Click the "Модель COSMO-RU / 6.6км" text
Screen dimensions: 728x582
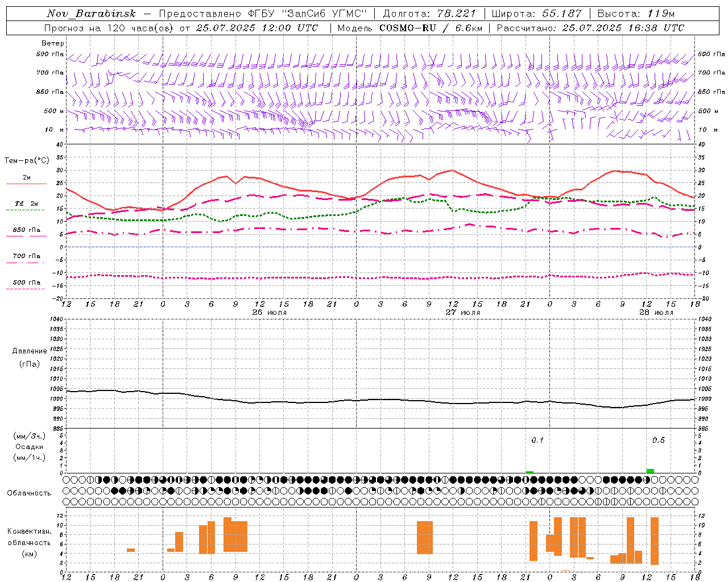[x=410, y=28]
